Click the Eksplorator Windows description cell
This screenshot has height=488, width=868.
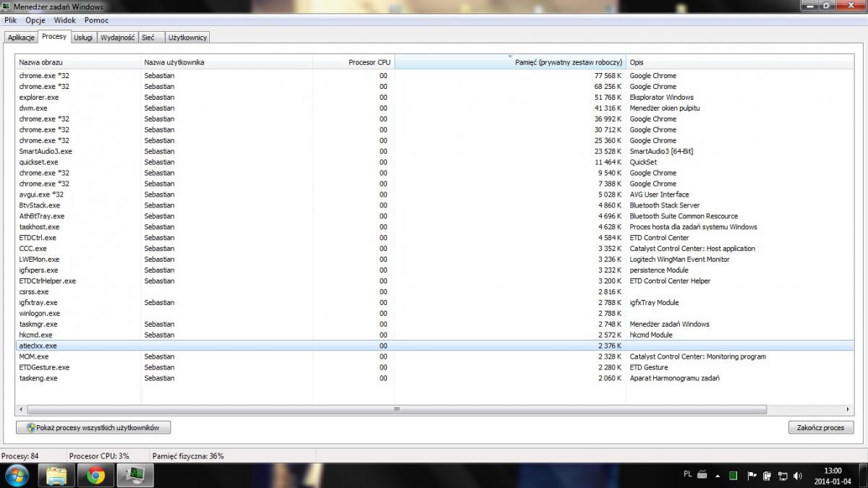pos(661,97)
